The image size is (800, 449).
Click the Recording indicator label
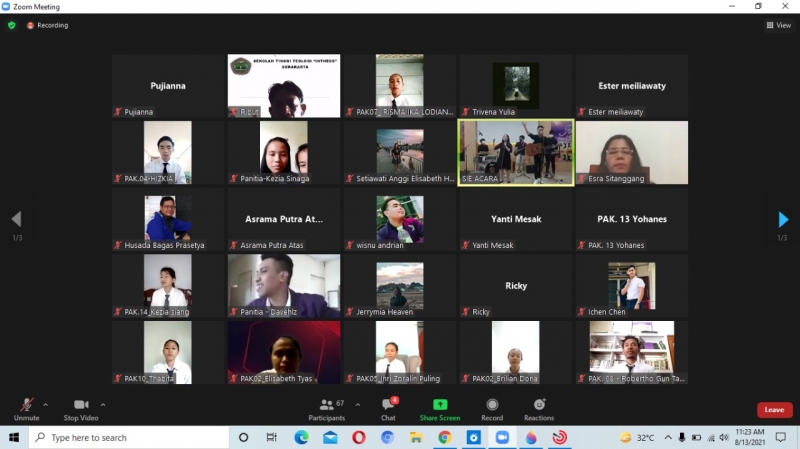pos(48,25)
